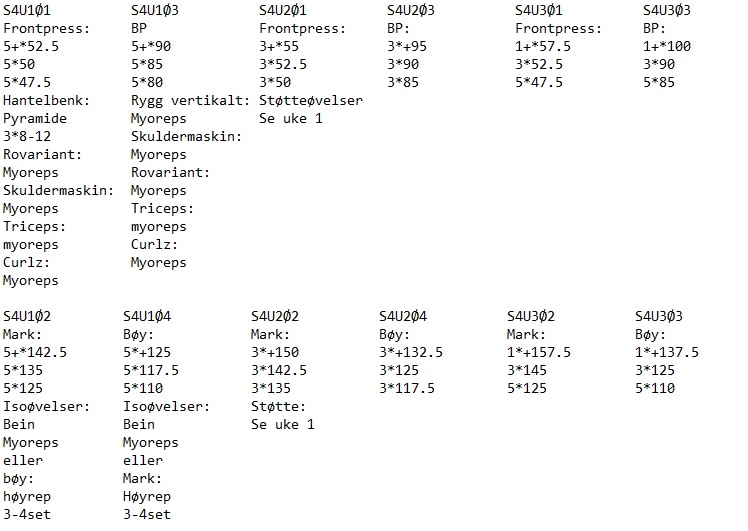Select the 1*+157.5 Mark set line
Screen dimensions: 748x531
point(539,353)
